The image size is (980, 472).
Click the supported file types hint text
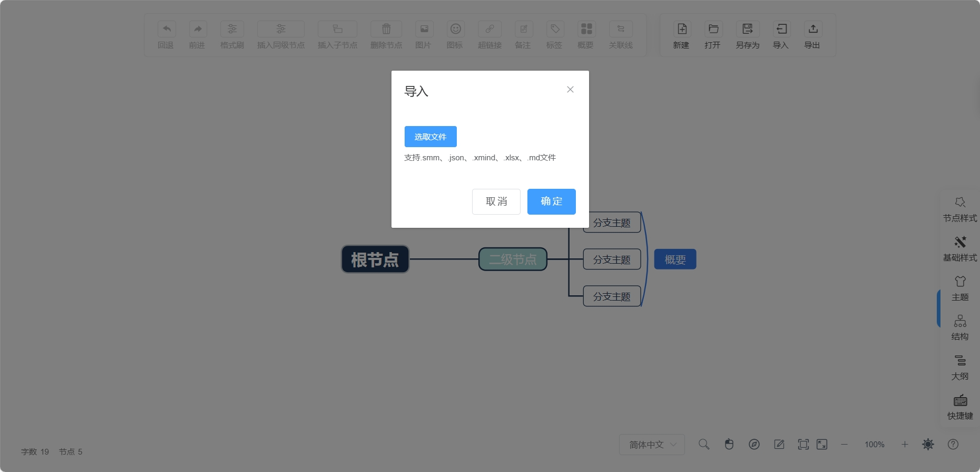click(x=480, y=158)
